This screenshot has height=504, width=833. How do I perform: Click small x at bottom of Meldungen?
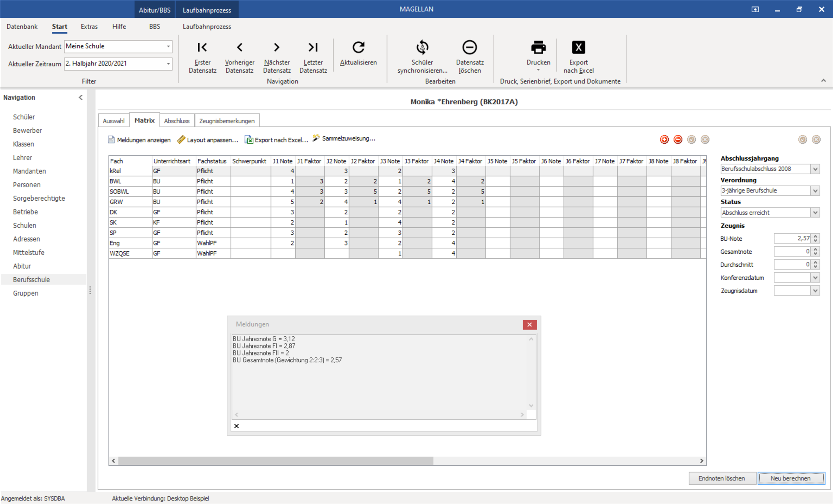pos(236,426)
